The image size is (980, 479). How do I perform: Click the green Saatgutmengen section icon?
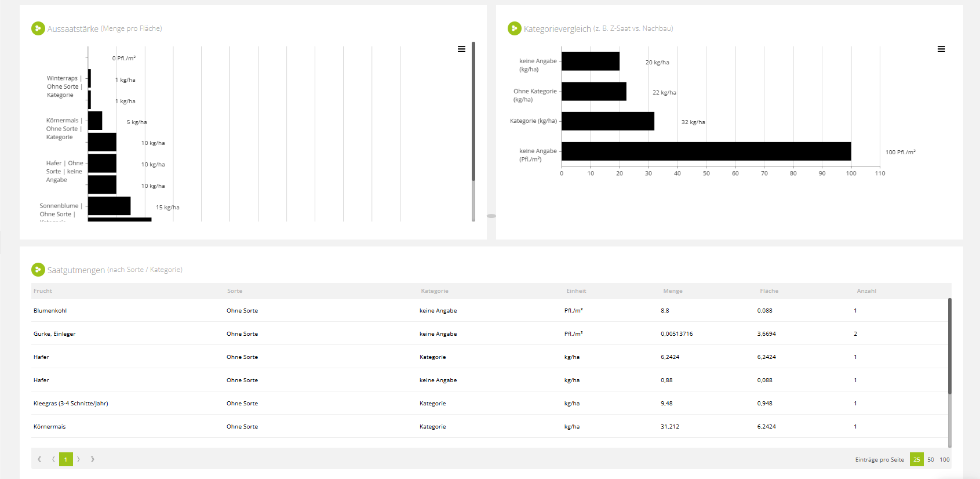(38, 270)
